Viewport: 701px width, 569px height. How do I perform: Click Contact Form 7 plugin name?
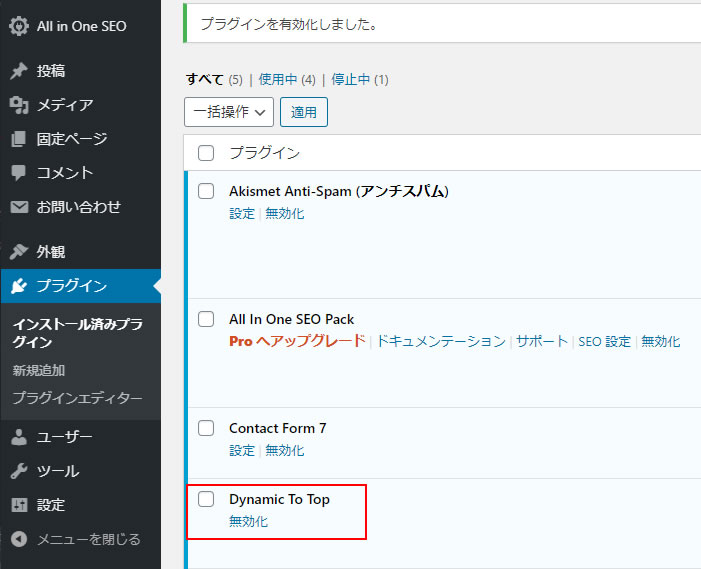(x=278, y=428)
